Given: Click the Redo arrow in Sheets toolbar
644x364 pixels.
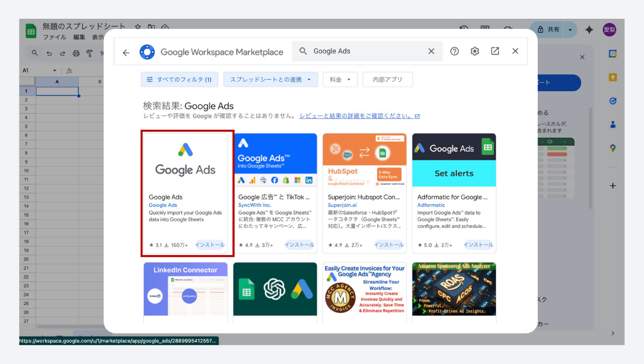Looking at the screenshot, I should pyautogui.click(x=62, y=53).
